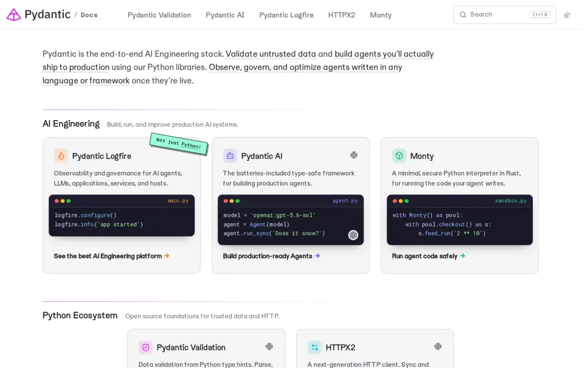Click the main.py code snippet

click(122, 216)
